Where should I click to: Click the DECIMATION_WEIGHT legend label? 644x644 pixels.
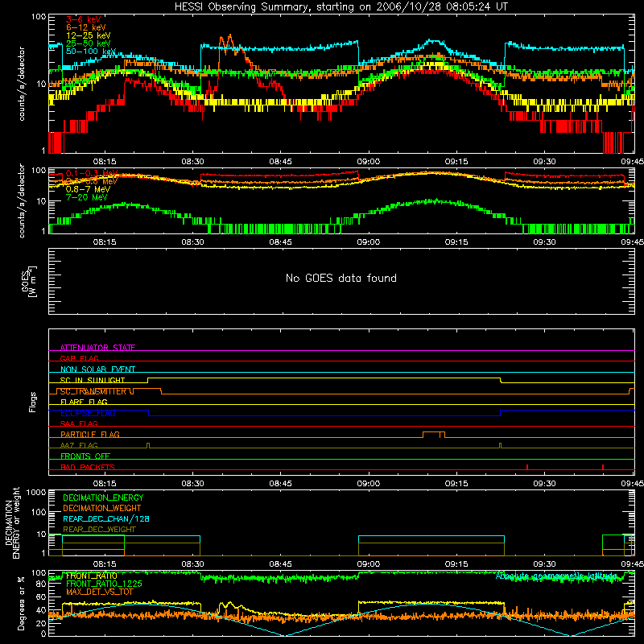click(x=102, y=508)
